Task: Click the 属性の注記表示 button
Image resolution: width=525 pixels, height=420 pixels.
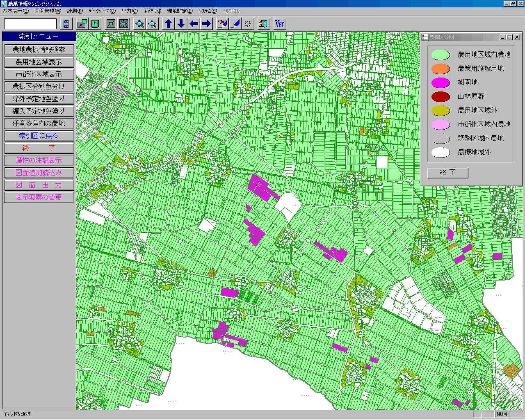Action: point(39,160)
